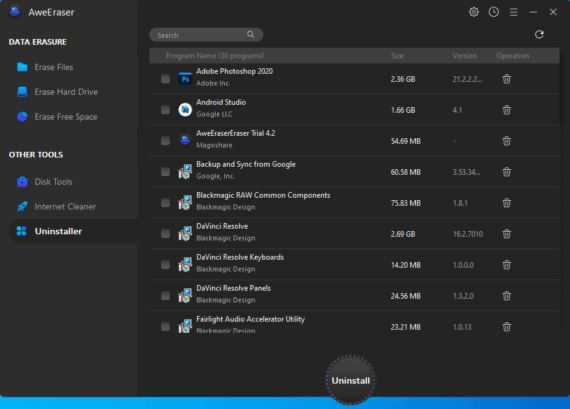Focus the Search input field

click(x=206, y=35)
